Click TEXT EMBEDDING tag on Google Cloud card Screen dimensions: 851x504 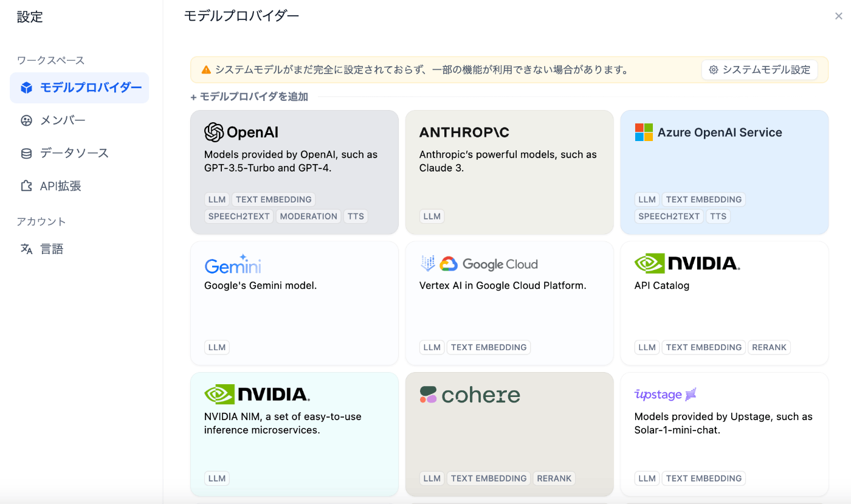(489, 347)
